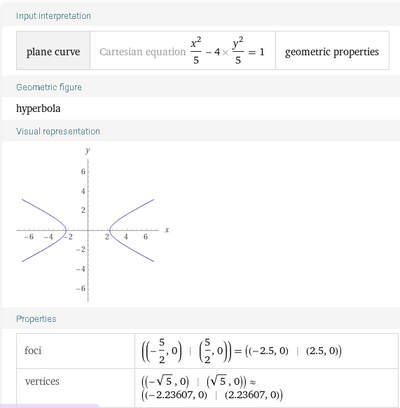400x408 pixels.
Task: Click the origin of the plot axes
Action: 88,230
